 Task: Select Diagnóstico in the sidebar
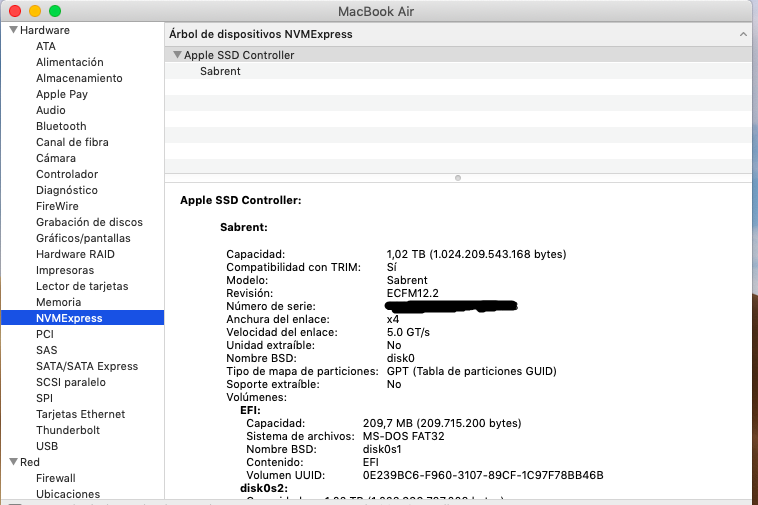tap(67, 189)
